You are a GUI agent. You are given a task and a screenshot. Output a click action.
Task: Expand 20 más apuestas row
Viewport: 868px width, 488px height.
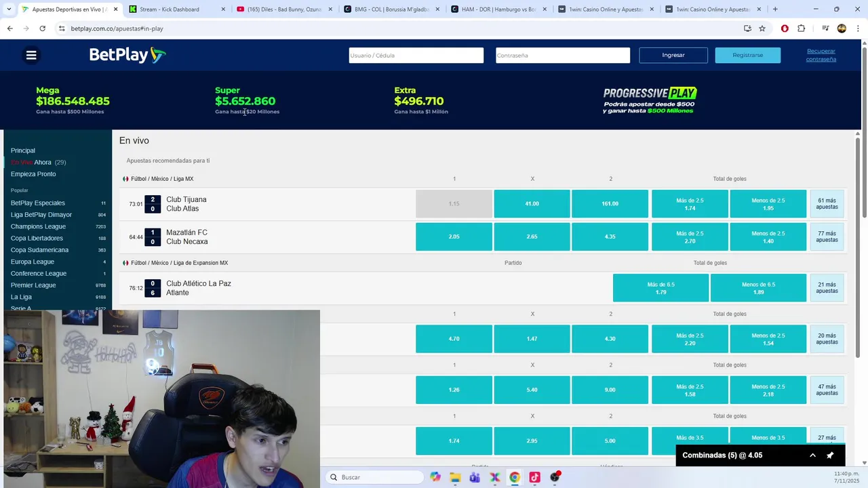827,339
